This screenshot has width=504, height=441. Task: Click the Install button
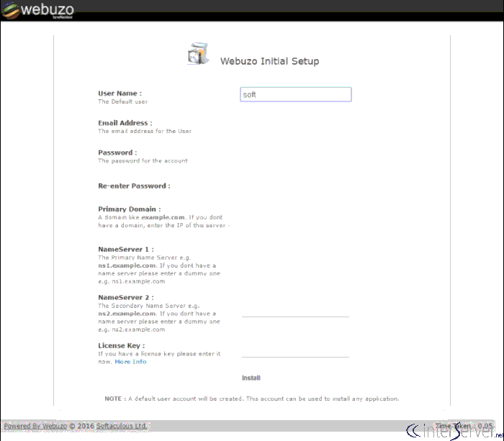251,378
